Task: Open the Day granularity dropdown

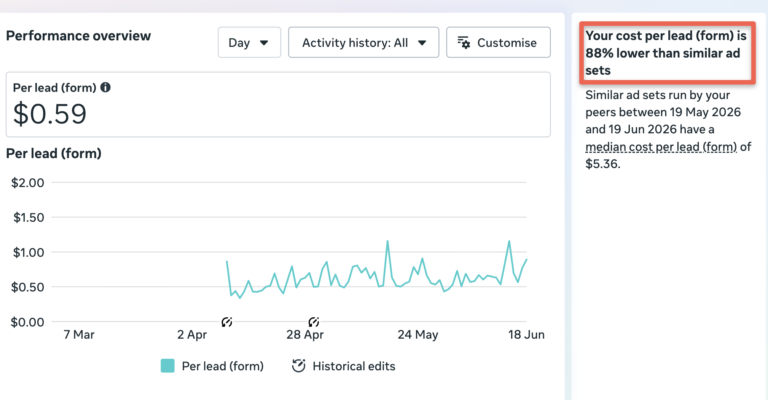Action: point(249,43)
